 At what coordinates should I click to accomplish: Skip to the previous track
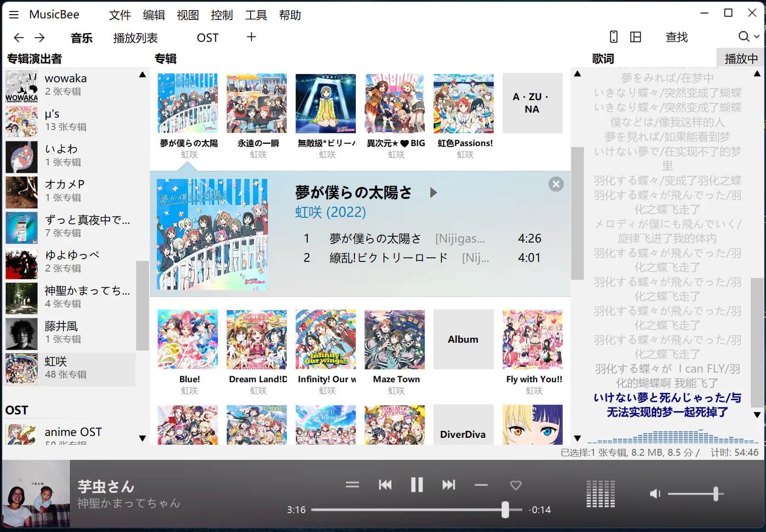pyautogui.click(x=385, y=485)
